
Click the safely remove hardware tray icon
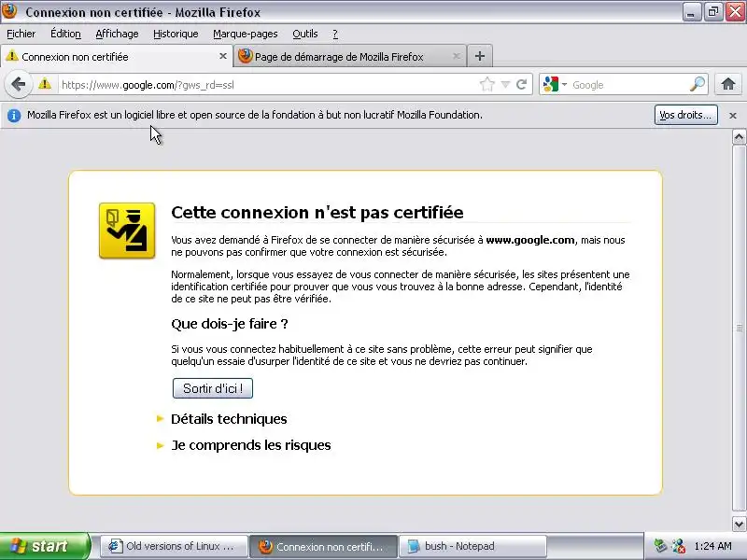(660, 546)
